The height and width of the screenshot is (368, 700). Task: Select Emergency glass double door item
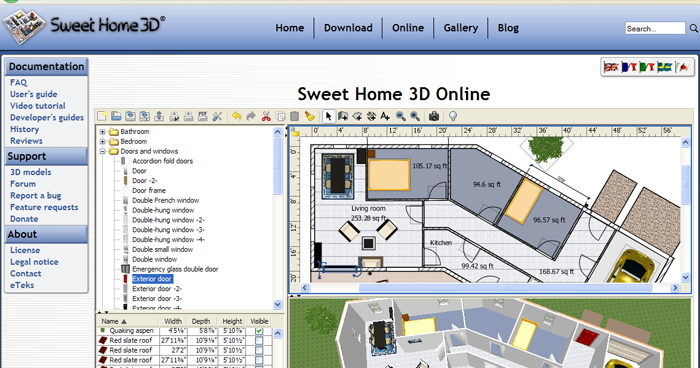coord(175,269)
